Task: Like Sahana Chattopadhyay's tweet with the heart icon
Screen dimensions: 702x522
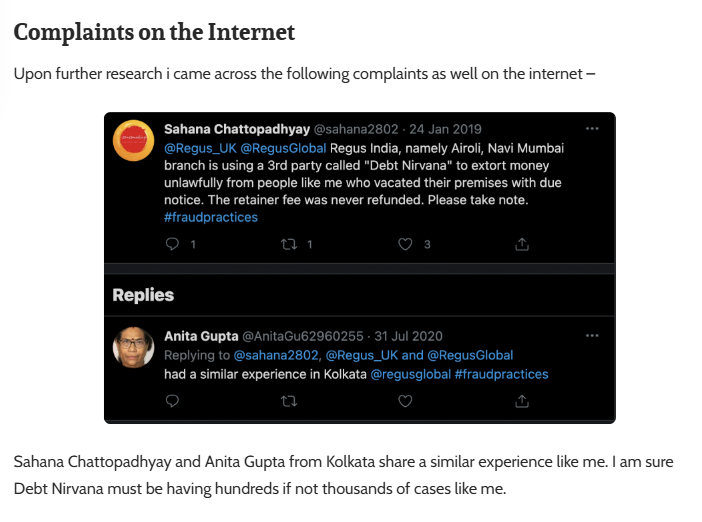Action: (405, 244)
